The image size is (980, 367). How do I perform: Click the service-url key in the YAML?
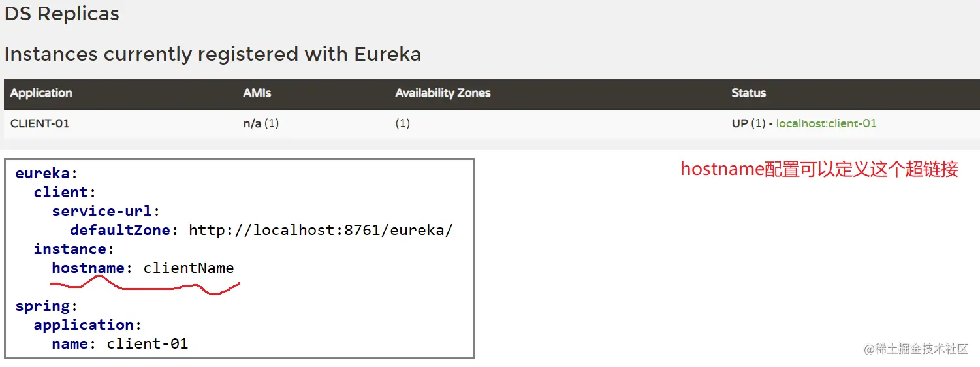102,212
